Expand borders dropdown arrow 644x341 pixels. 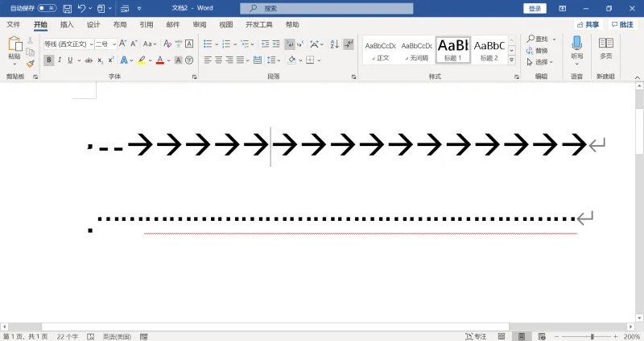pyautogui.click(x=319, y=60)
